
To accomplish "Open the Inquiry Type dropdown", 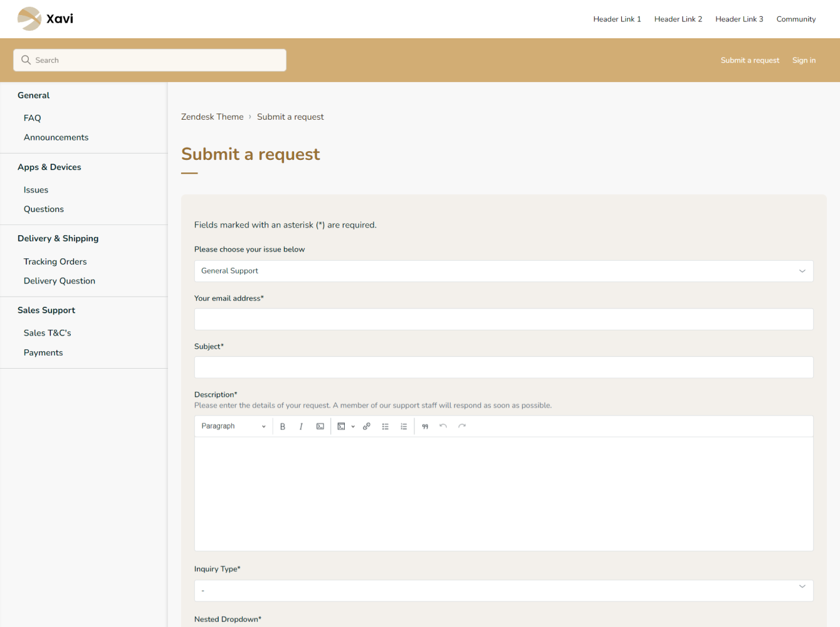I will click(503, 591).
